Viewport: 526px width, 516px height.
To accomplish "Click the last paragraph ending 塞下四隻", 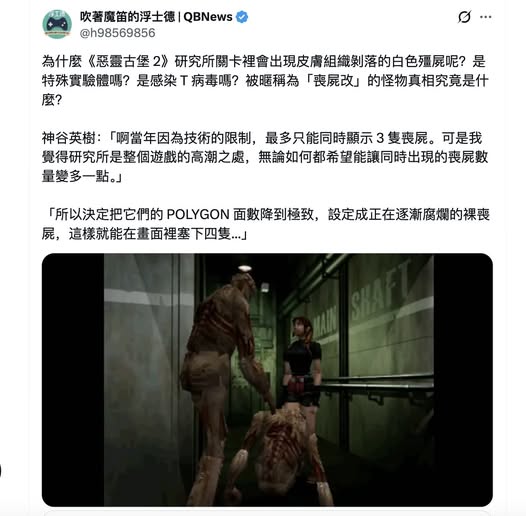I will click(x=266, y=224).
